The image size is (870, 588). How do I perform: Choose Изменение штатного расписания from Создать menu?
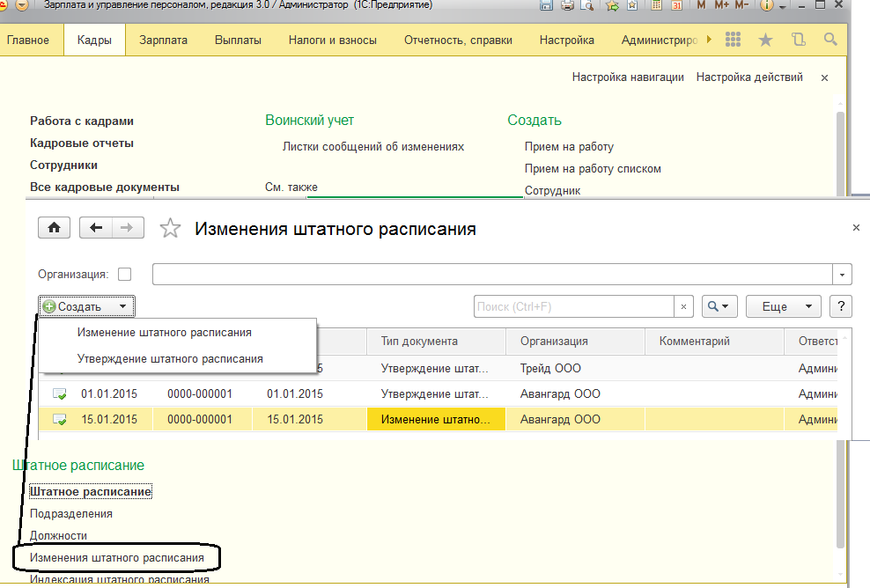click(x=164, y=333)
